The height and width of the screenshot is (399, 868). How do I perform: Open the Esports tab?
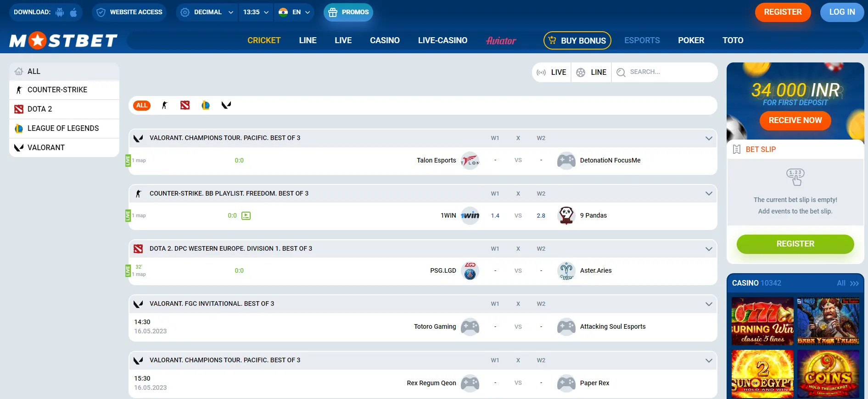click(x=642, y=40)
